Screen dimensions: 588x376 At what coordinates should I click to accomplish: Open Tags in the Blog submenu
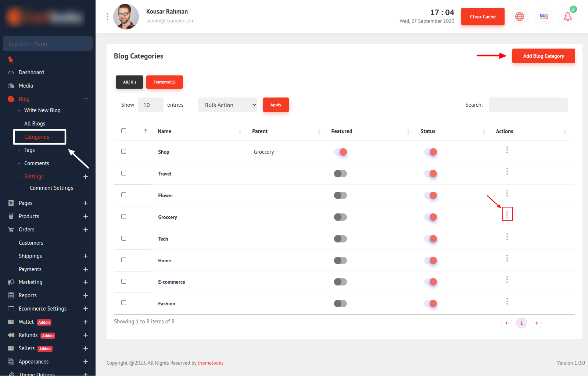click(29, 150)
